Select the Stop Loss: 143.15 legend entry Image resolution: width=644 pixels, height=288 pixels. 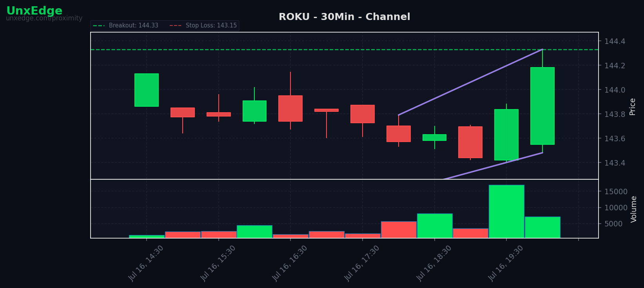[x=203, y=26]
